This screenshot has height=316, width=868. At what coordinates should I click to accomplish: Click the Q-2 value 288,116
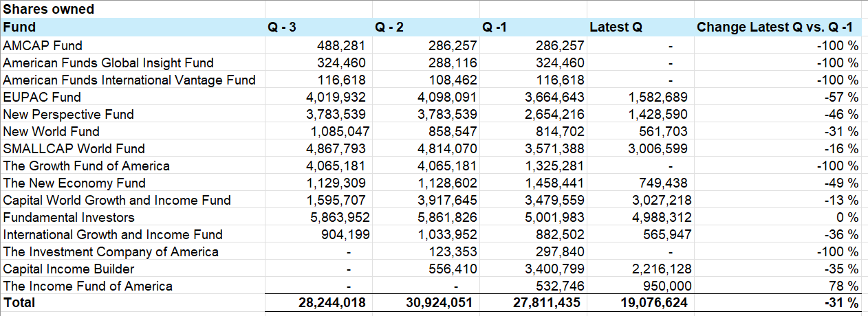(x=452, y=63)
